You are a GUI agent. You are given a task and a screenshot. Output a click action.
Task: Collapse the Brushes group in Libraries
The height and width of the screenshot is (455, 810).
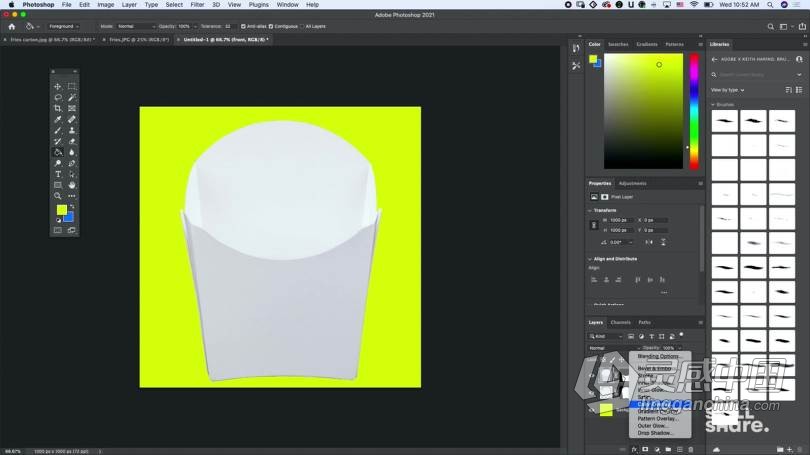pyautogui.click(x=713, y=105)
